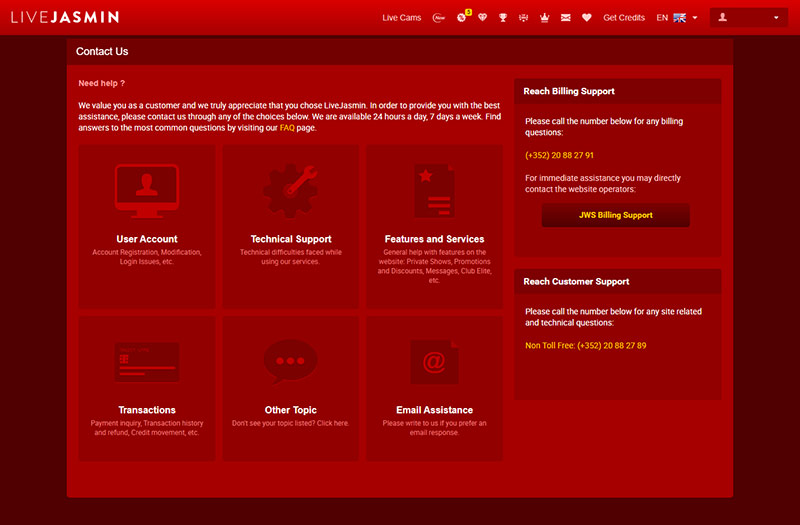Open promotions icon with badge 5
This screenshot has height=525, width=800.
(463, 16)
